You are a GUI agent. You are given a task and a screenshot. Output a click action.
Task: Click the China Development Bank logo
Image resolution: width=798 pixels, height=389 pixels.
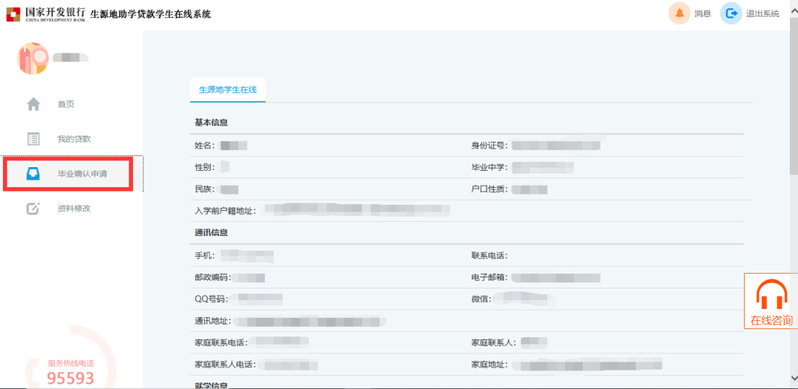coord(46,14)
